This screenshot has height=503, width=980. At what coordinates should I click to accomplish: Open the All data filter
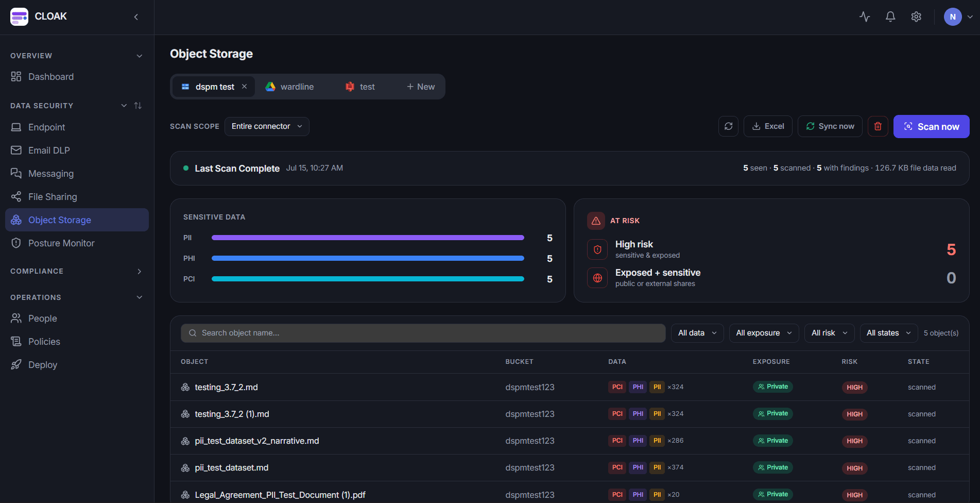pos(697,333)
